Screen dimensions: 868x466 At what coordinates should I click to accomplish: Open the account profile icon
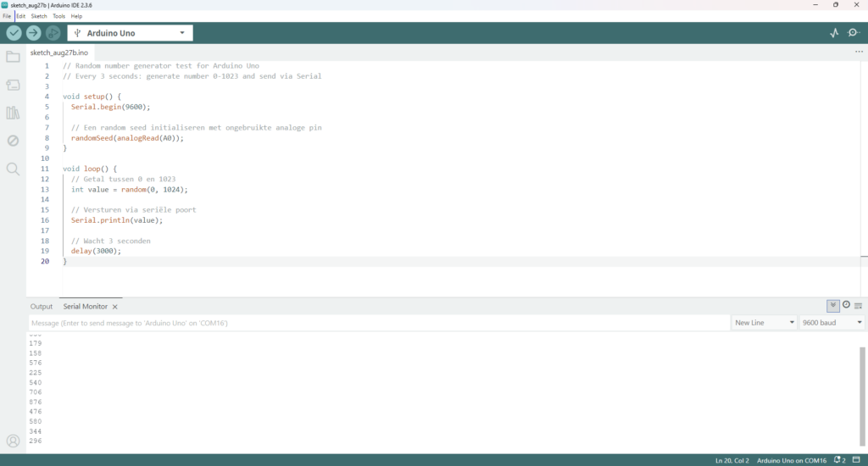pos(13,441)
